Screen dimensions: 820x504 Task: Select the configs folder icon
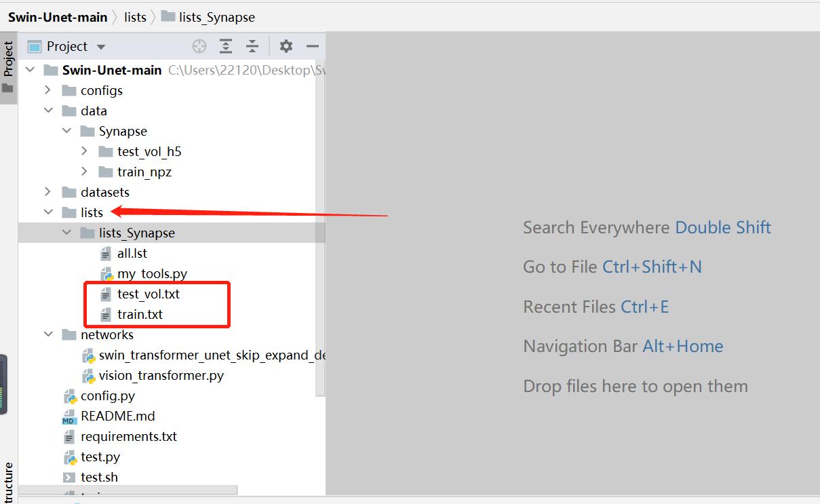[x=69, y=90]
